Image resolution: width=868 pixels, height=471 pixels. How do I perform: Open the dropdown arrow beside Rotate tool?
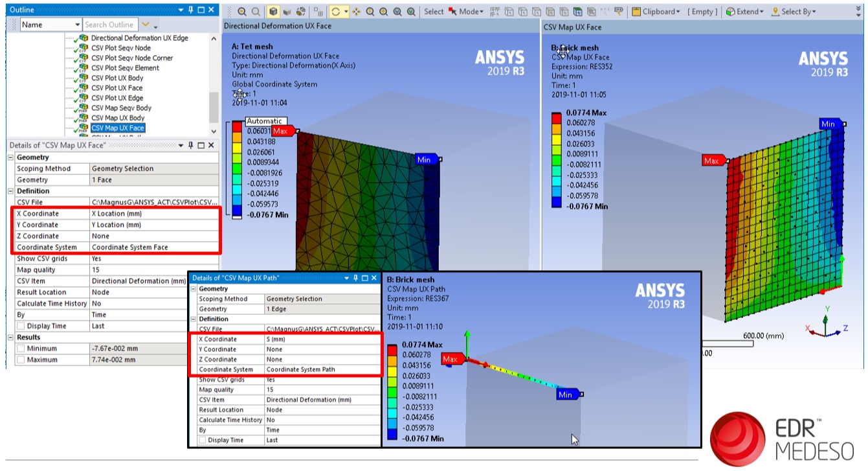point(346,12)
